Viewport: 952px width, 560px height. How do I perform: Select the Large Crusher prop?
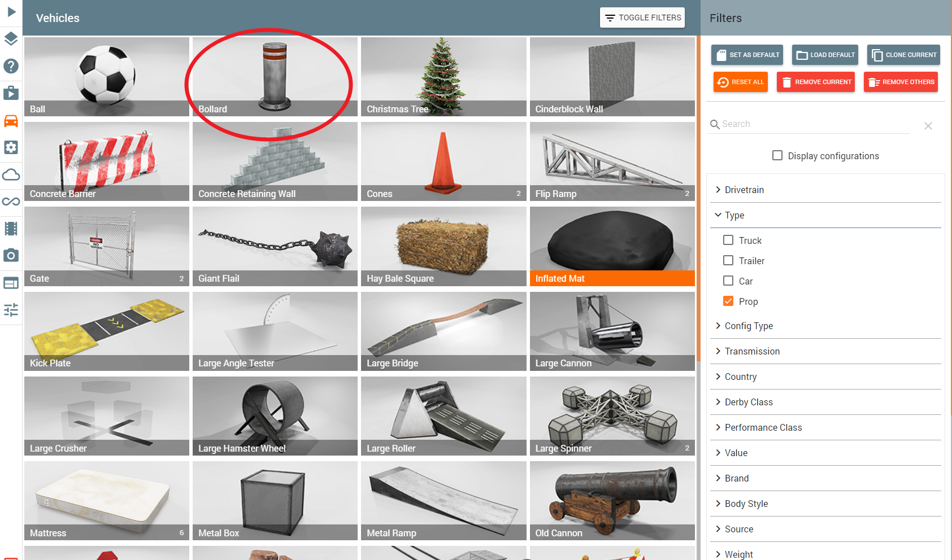pyautogui.click(x=107, y=416)
